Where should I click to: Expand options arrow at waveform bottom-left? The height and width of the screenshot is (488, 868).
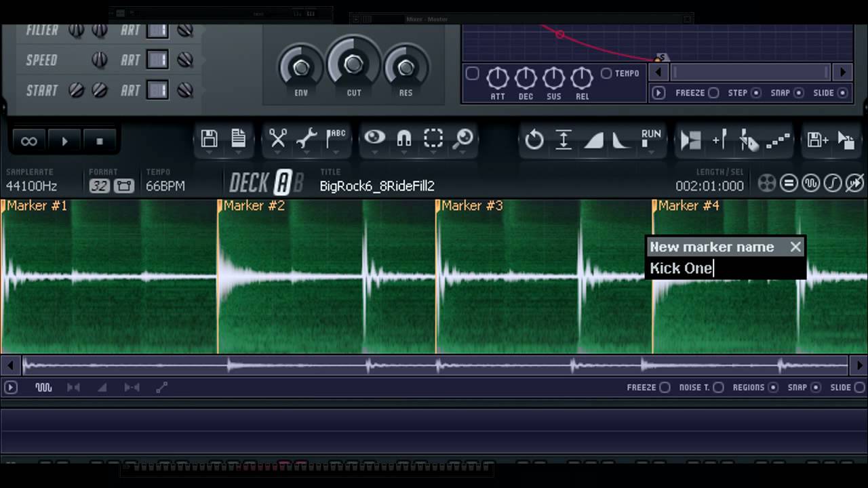click(10, 388)
